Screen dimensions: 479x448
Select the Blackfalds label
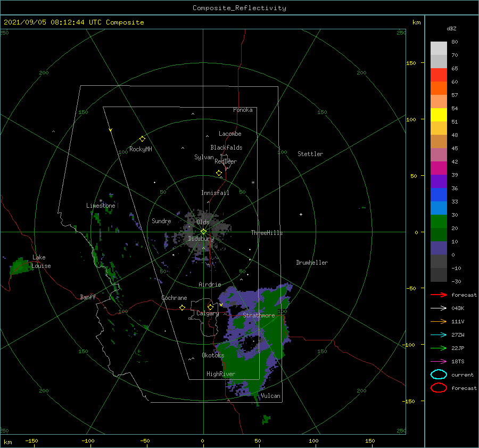(x=226, y=148)
